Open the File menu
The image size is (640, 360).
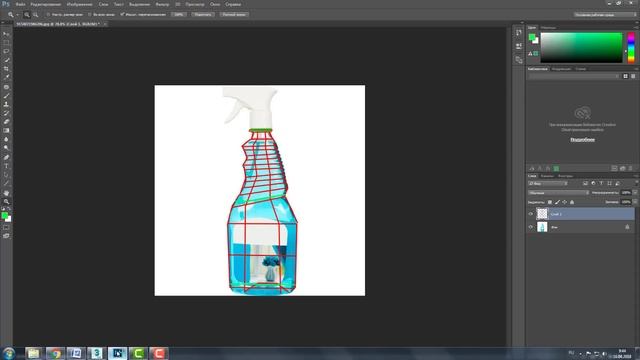click(x=20, y=4)
